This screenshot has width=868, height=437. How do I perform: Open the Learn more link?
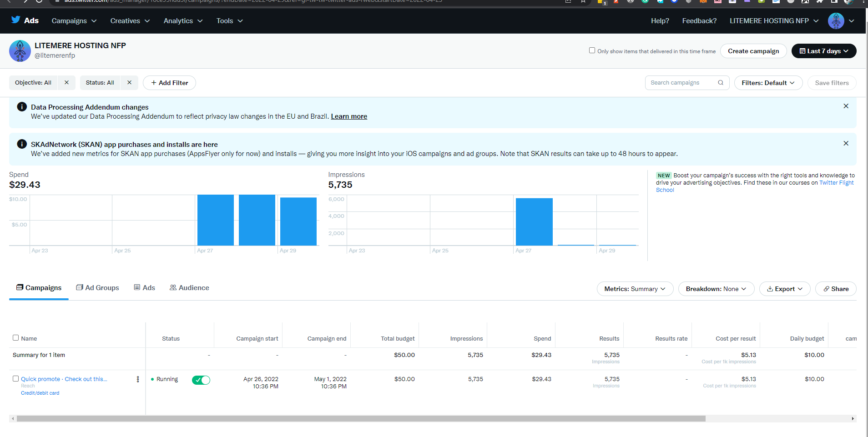[349, 116]
